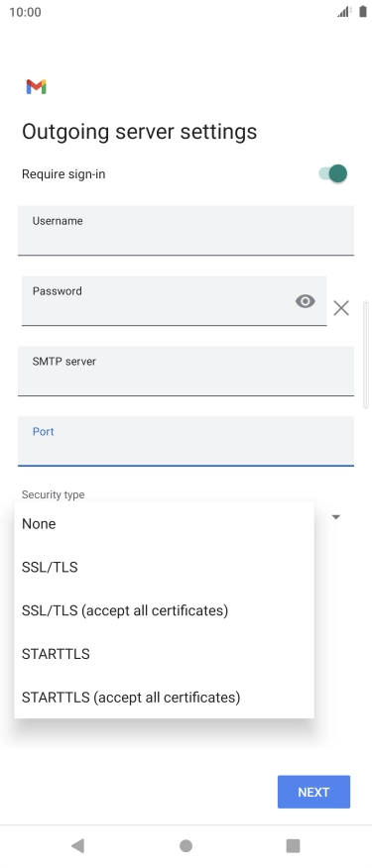
Task: Tap the home circle navigation icon
Action: pos(186,845)
